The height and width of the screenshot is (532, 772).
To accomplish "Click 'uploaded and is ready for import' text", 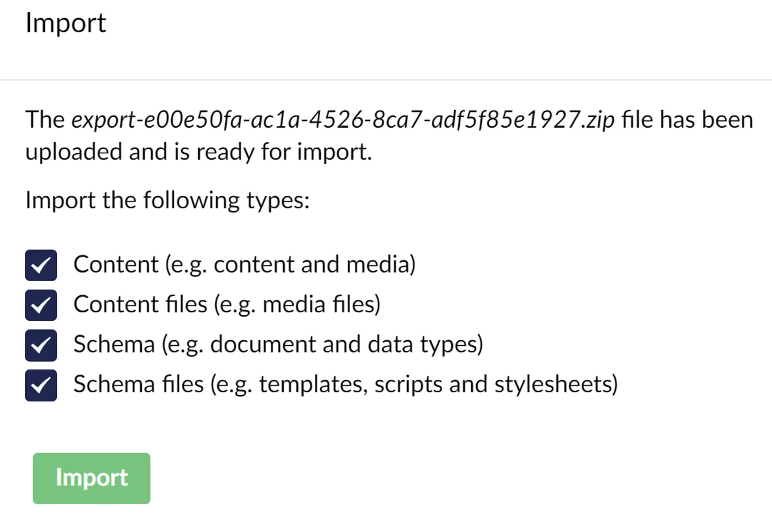I will tap(199, 152).
